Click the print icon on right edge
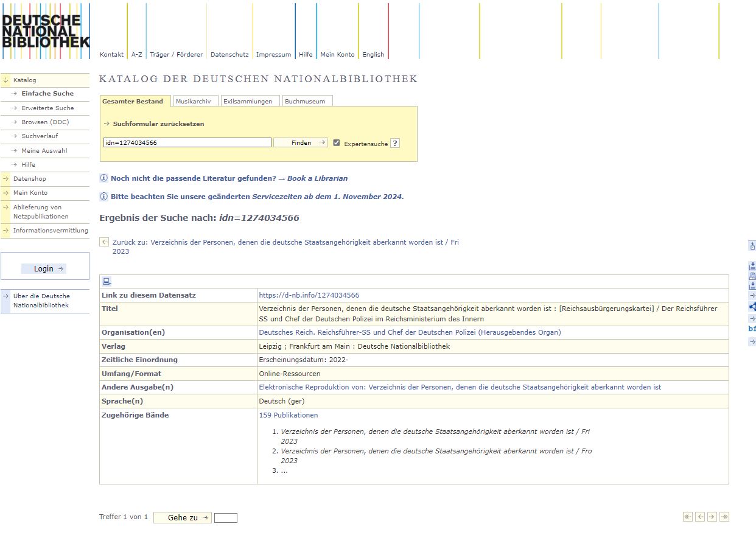The image size is (756, 538). pos(752,276)
